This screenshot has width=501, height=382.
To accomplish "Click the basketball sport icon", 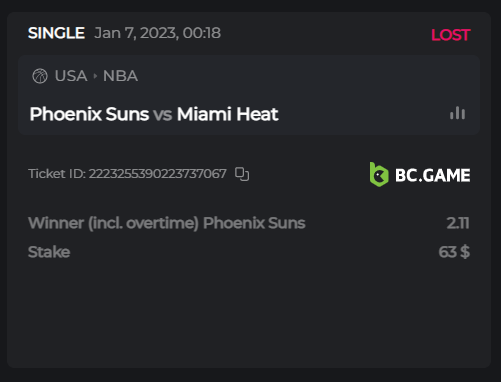I will click(40, 76).
